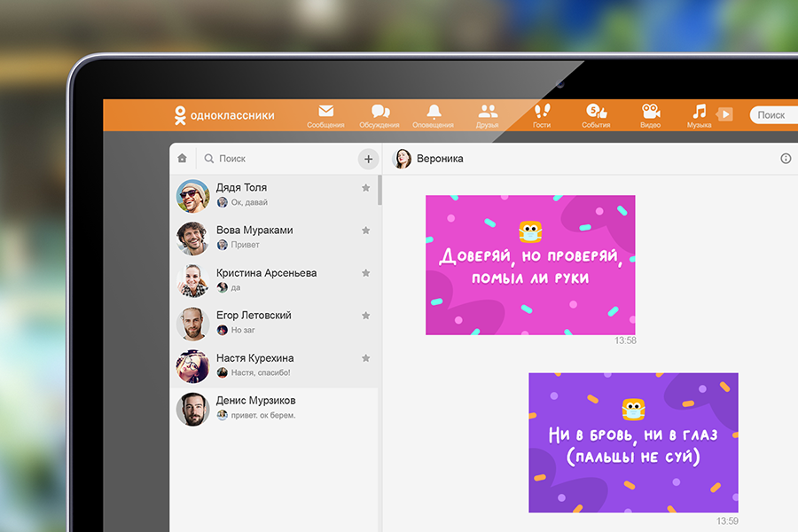Toggle favorite star for Вова Мураками

point(365,231)
